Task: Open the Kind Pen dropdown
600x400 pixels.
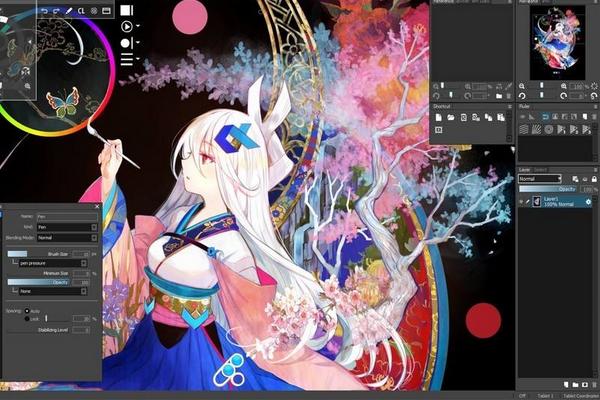Action: pos(67,227)
